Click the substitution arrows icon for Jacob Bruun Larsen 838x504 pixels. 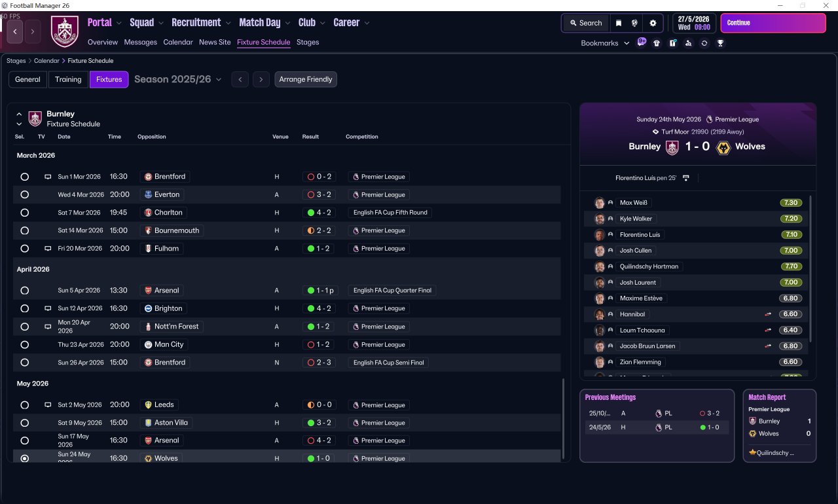[x=768, y=346]
